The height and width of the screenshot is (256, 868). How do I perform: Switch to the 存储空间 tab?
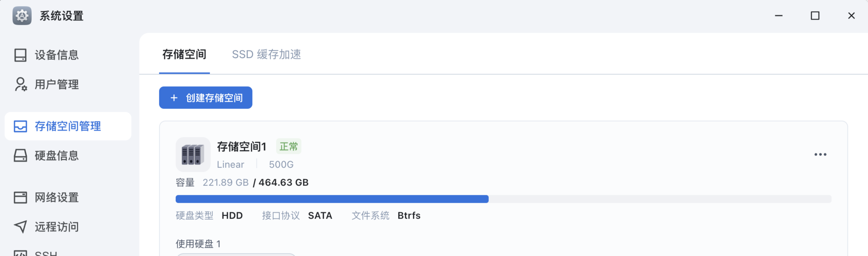coord(184,55)
